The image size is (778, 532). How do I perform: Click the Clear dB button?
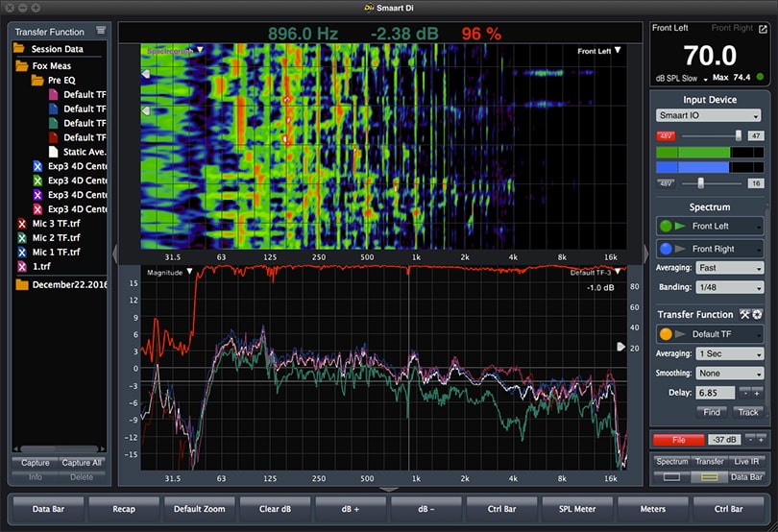(x=275, y=509)
